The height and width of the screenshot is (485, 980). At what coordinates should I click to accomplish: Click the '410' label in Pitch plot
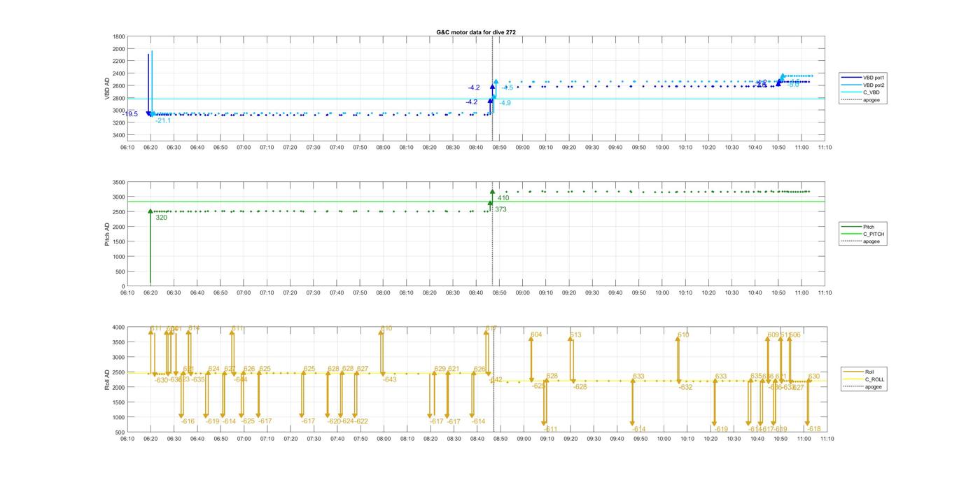pyautogui.click(x=503, y=198)
